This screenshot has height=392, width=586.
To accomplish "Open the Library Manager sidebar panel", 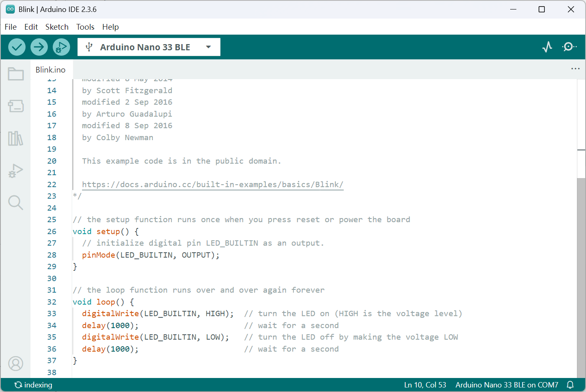I will (x=16, y=138).
